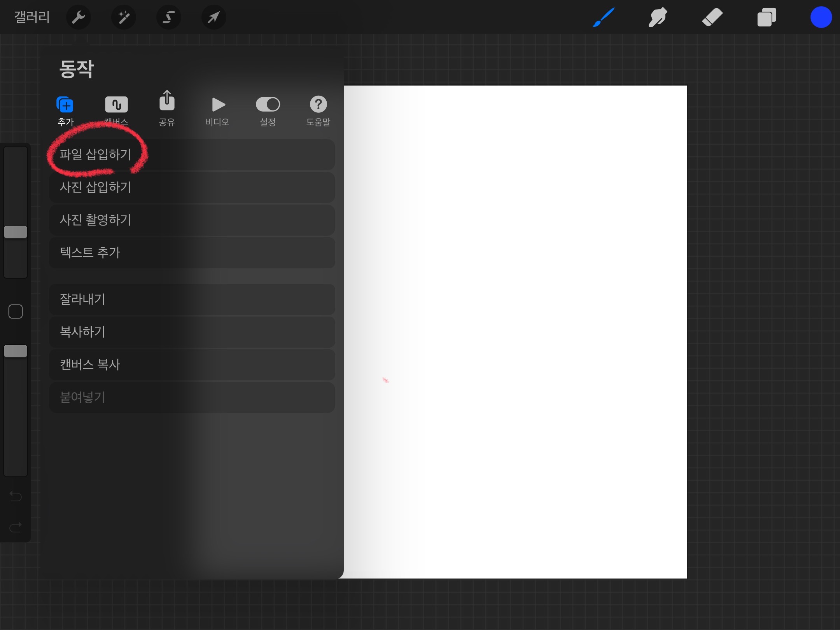Image resolution: width=840 pixels, height=630 pixels.
Task: Open the blue active color swatch
Action: point(821,17)
